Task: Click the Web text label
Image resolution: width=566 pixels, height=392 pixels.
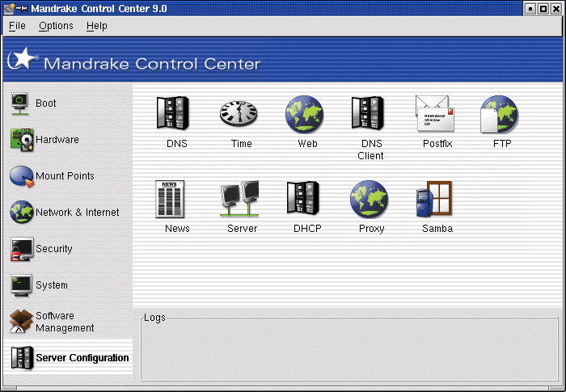Action: click(307, 144)
